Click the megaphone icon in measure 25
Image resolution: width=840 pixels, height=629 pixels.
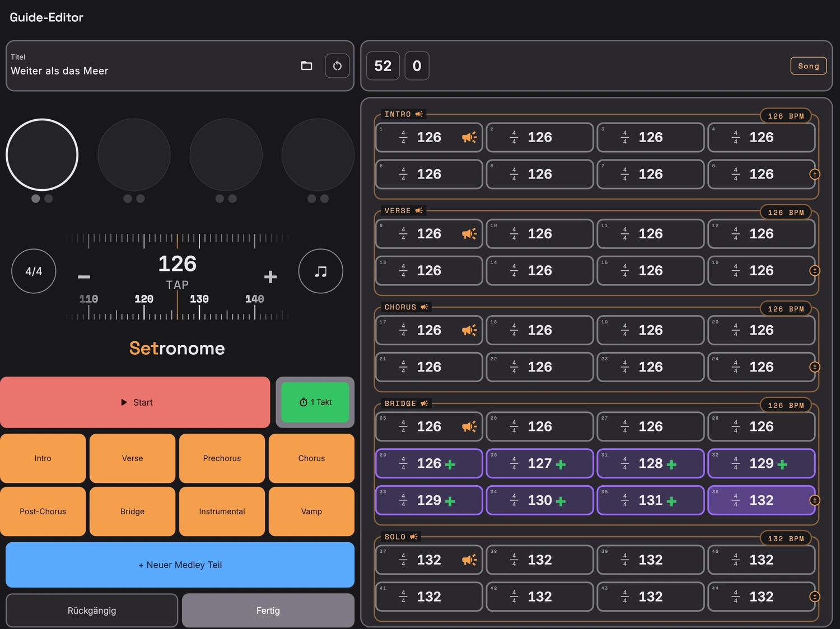coord(469,426)
